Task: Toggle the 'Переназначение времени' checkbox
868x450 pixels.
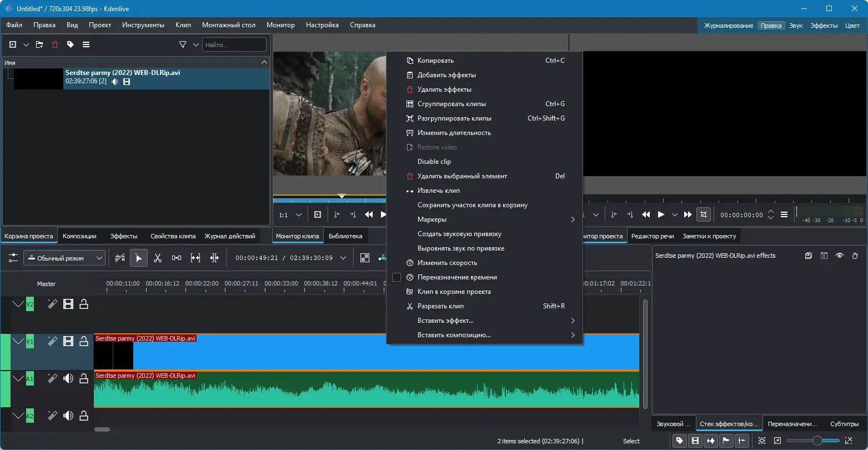Action: 397,277
